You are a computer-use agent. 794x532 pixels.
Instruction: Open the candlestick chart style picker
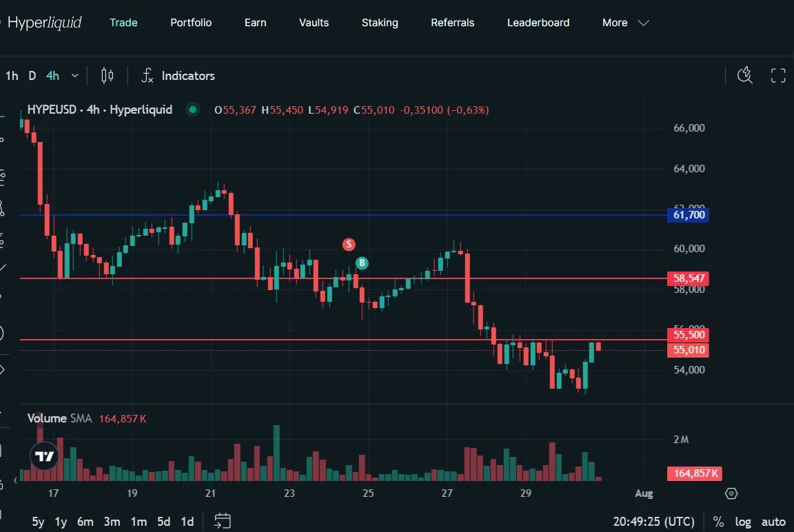[x=107, y=76]
